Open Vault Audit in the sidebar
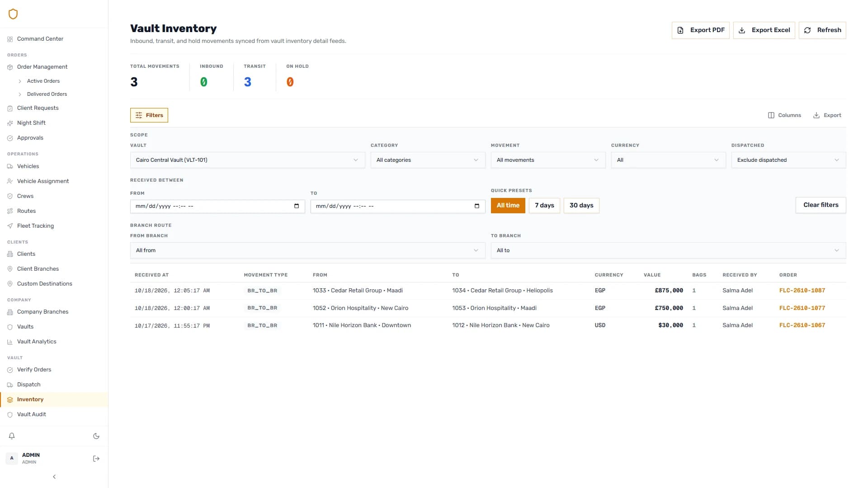Screen dimensions: 868x488 32,414
